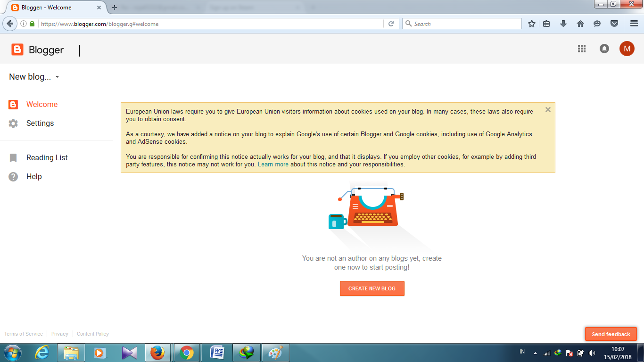Screen dimensions: 644x362
Task: Dismiss the European Union cookies notice
Action: [x=548, y=109]
